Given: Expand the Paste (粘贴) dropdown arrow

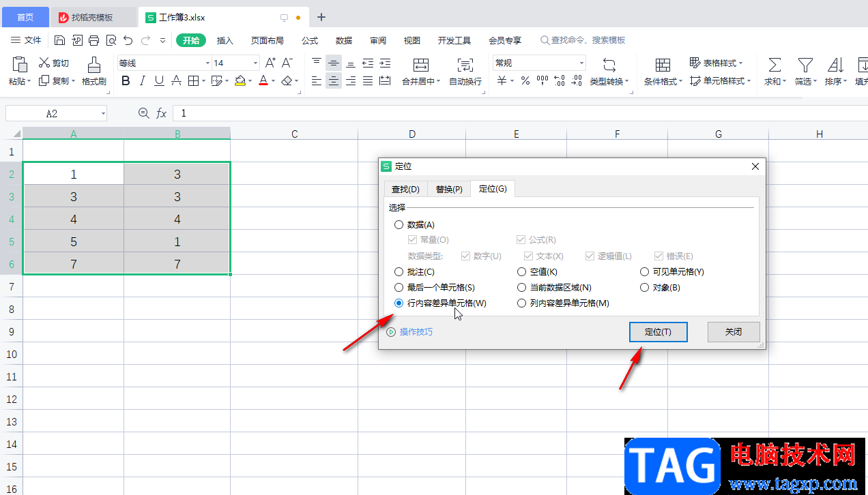Looking at the screenshot, I should (x=29, y=82).
